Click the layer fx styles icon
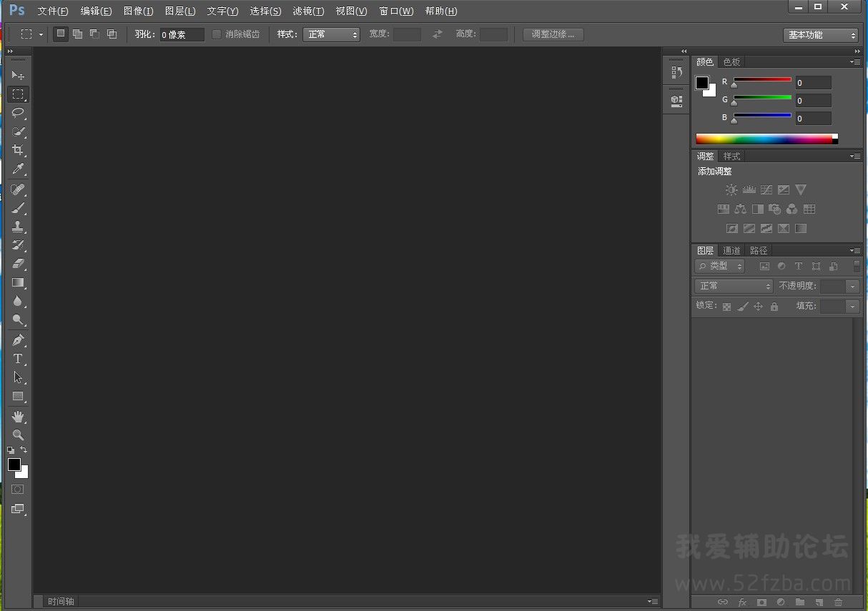The image size is (868, 611). coord(742,602)
